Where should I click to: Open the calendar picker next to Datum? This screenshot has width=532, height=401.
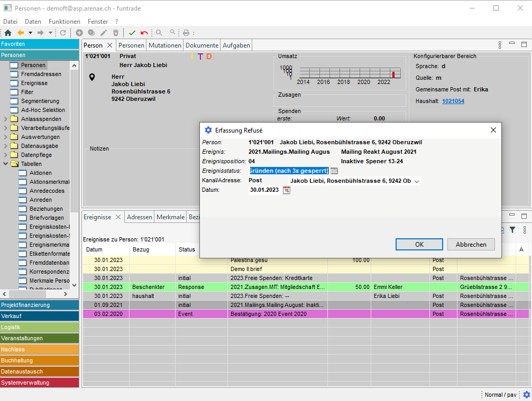click(287, 190)
